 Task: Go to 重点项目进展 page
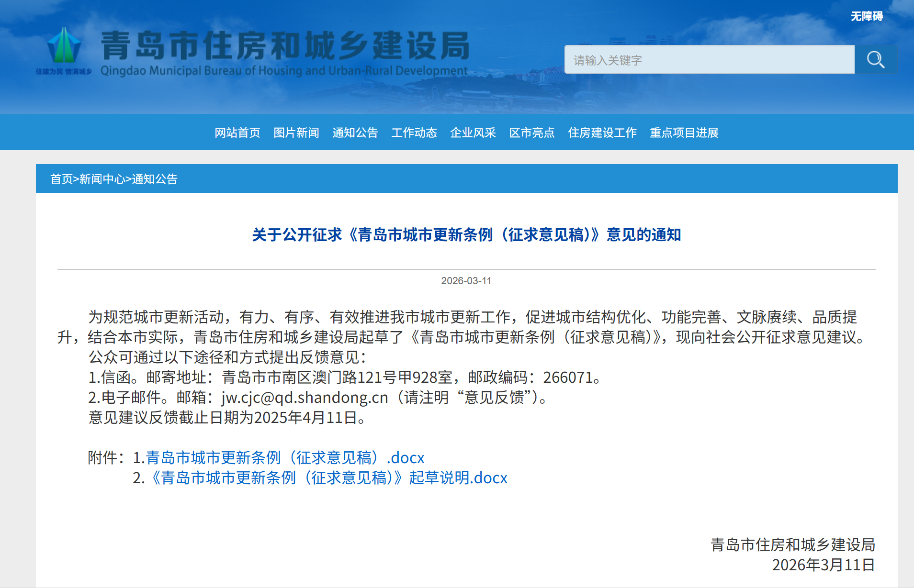tap(684, 133)
